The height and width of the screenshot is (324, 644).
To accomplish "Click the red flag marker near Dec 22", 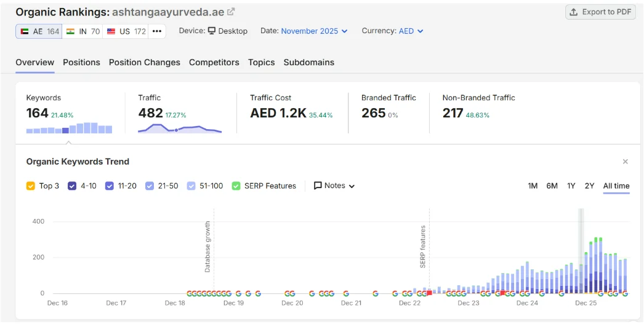I will [429, 293].
